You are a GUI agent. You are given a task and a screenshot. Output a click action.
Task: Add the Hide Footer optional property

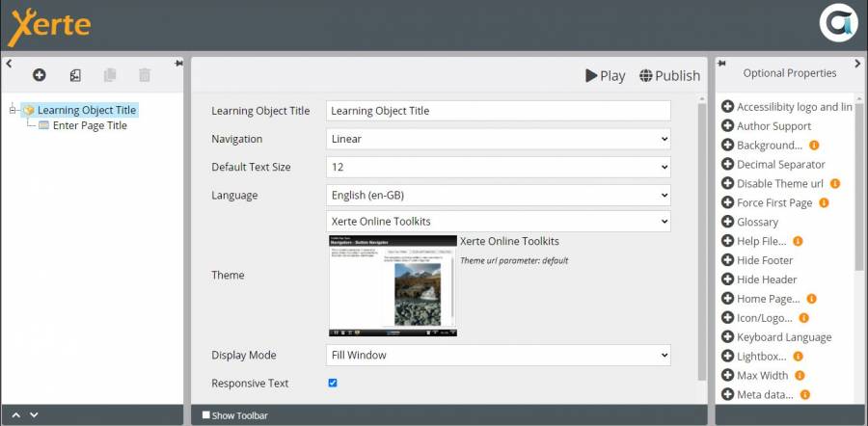(x=728, y=260)
